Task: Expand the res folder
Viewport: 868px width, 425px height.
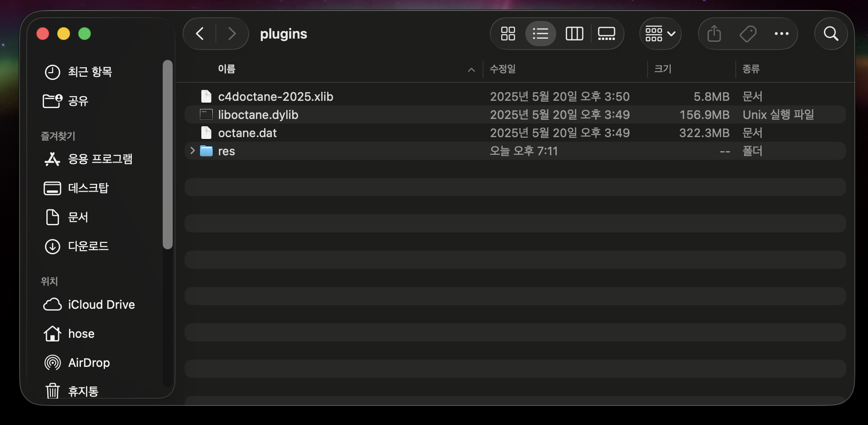Action: click(x=192, y=151)
